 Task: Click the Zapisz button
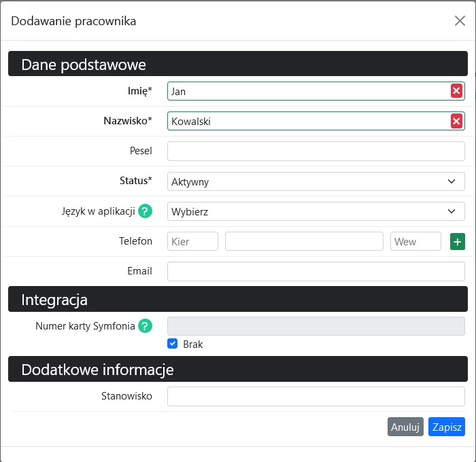click(447, 427)
